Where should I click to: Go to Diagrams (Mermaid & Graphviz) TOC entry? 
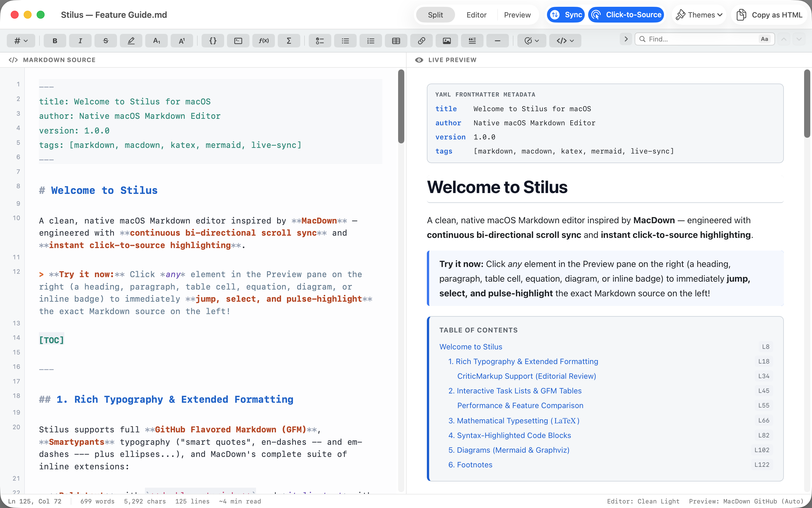click(x=509, y=450)
